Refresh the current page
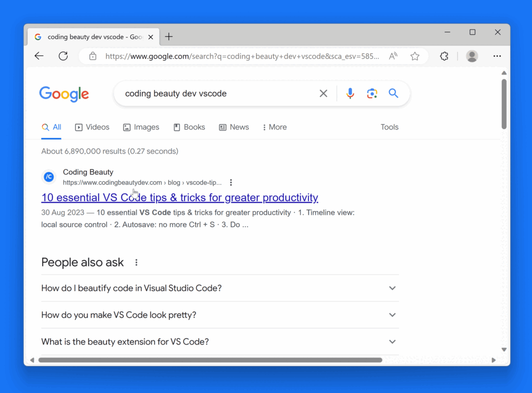This screenshot has height=393, width=532. pyautogui.click(x=63, y=56)
